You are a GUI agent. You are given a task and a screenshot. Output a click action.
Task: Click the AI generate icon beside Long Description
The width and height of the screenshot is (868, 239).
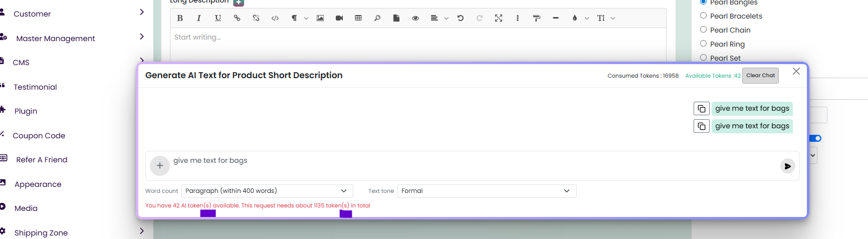coord(239,2)
